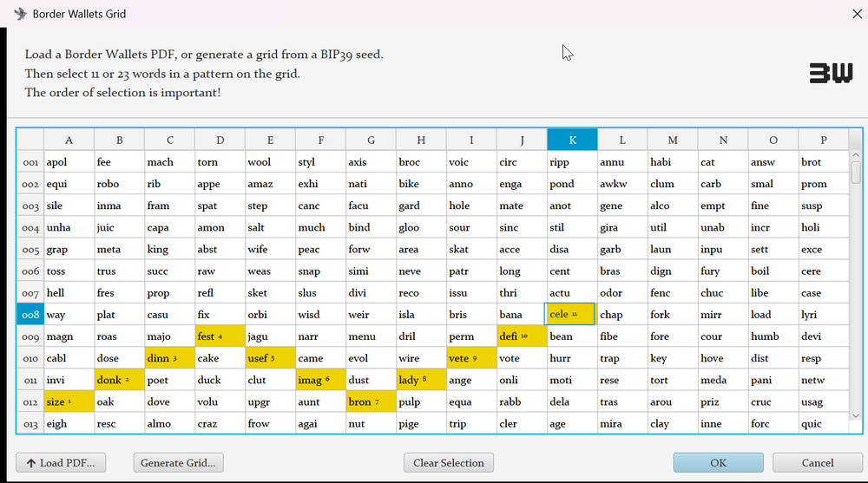
Task: Select the word cell 'sour'
Action: pyautogui.click(x=471, y=227)
